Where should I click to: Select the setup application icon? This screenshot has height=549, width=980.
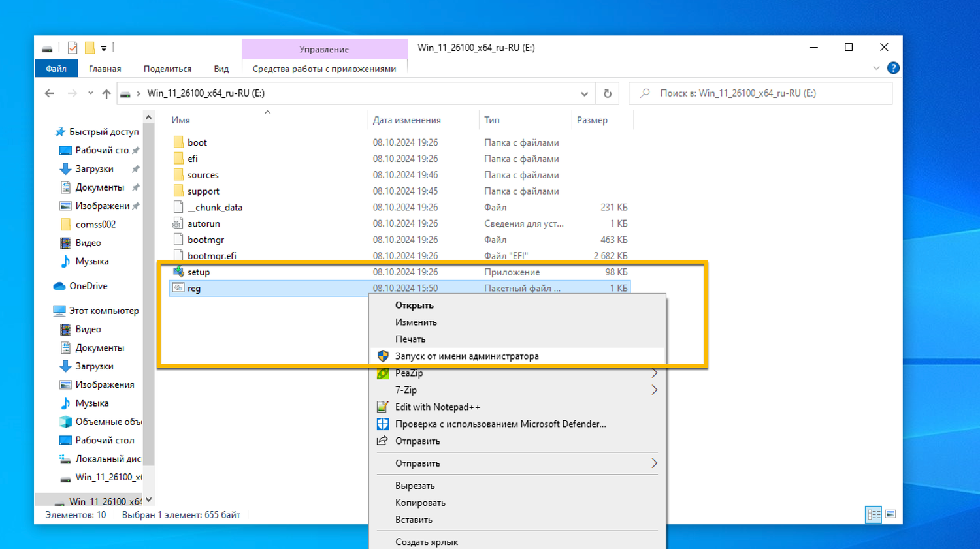pos(178,272)
